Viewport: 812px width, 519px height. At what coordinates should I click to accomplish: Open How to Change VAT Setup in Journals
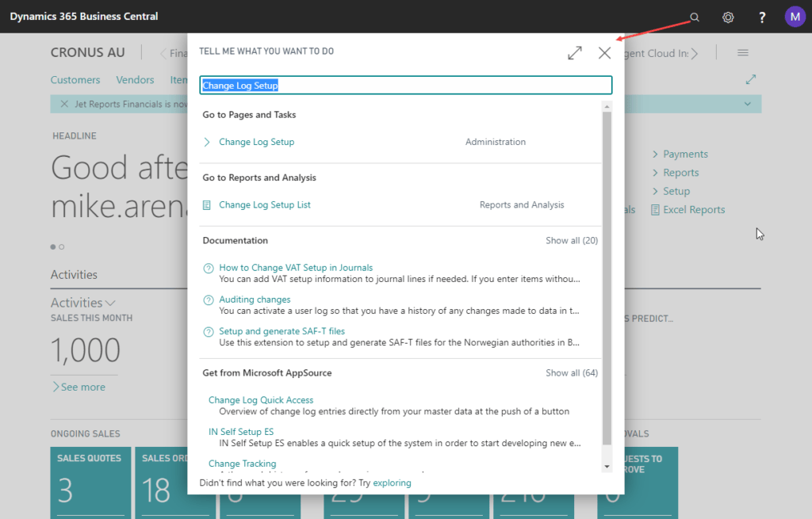click(296, 268)
